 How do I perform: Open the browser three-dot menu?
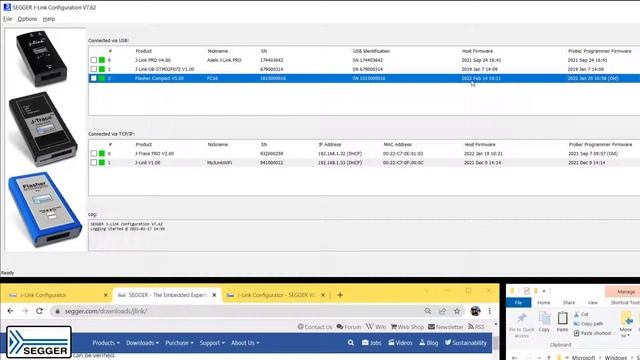(489, 311)
